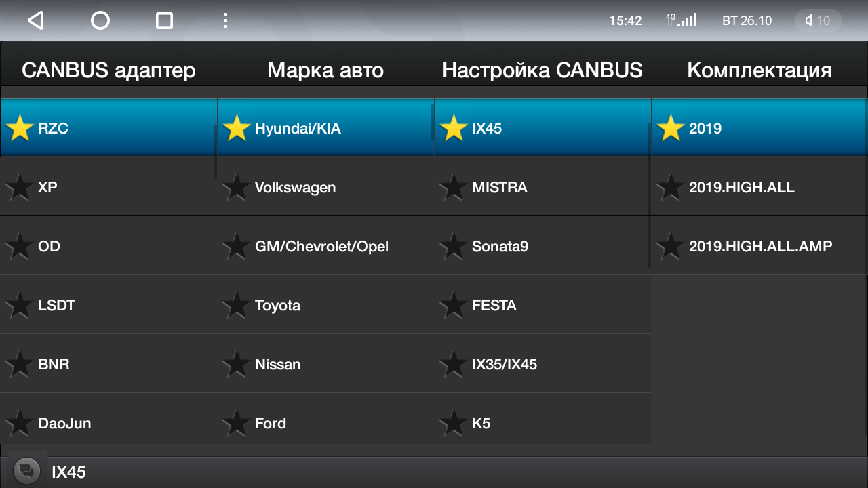Select the Марка авто column header

pos(325,70)
